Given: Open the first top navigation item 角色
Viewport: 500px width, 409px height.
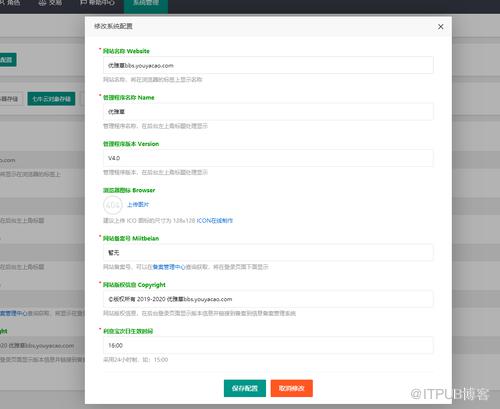Looking at the screenshot, I should coord(11,3).
